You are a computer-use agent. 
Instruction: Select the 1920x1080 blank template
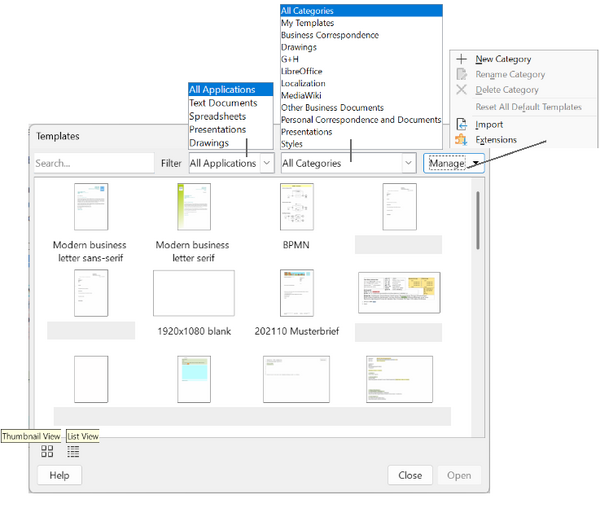tap(194, 293)
